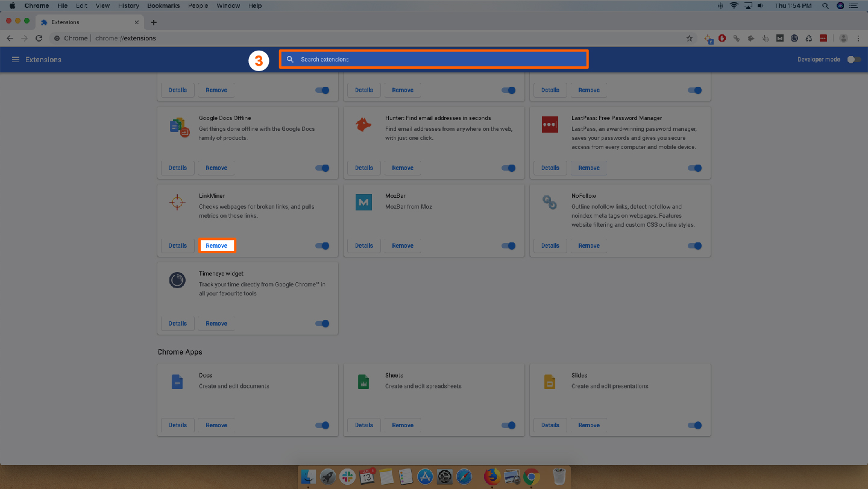Click MozBar M icon in Chrome toolbar
This screenshot has height=489, width=868.
pyautogui.click(x=780, y=38)
